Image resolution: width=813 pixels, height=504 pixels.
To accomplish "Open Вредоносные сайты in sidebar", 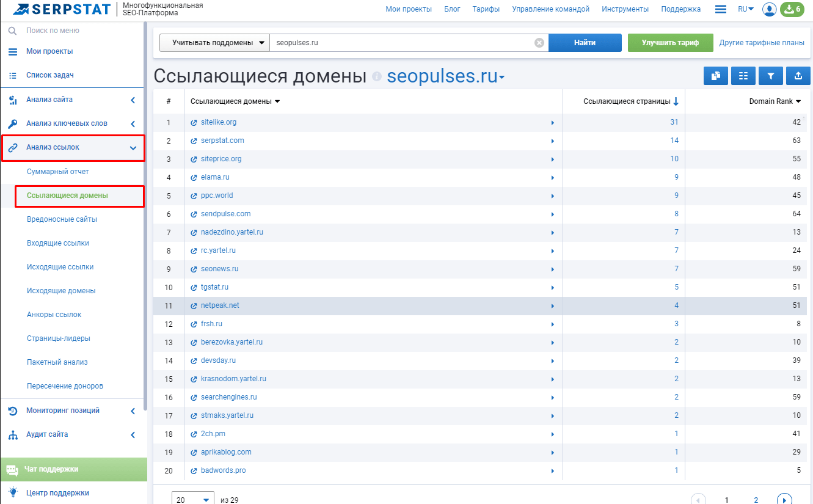I will [62, 219].
